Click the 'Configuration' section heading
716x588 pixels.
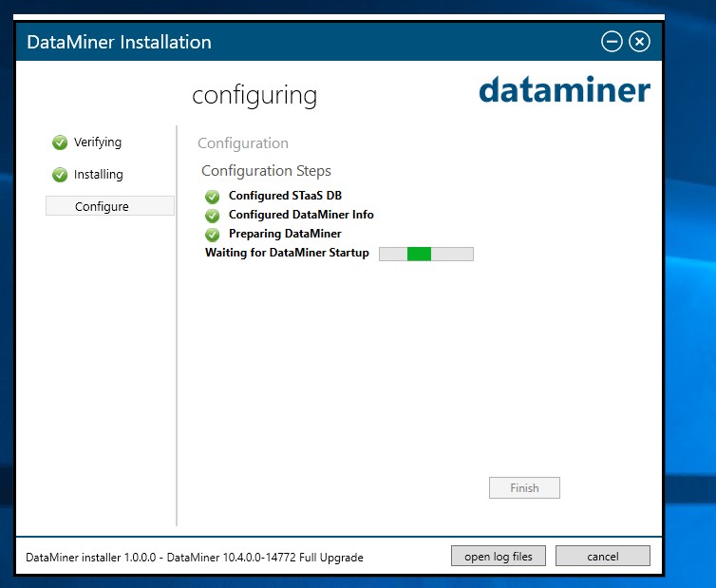tap(243, 143)
